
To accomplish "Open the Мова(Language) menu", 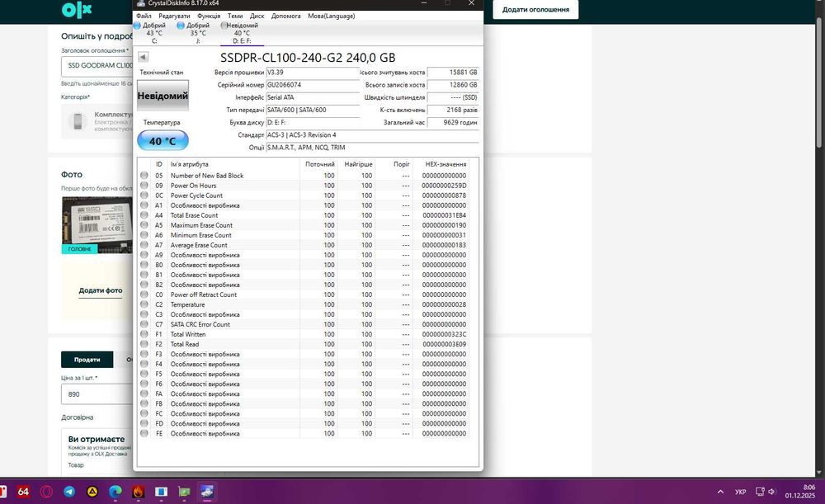I will click(331, 16).
